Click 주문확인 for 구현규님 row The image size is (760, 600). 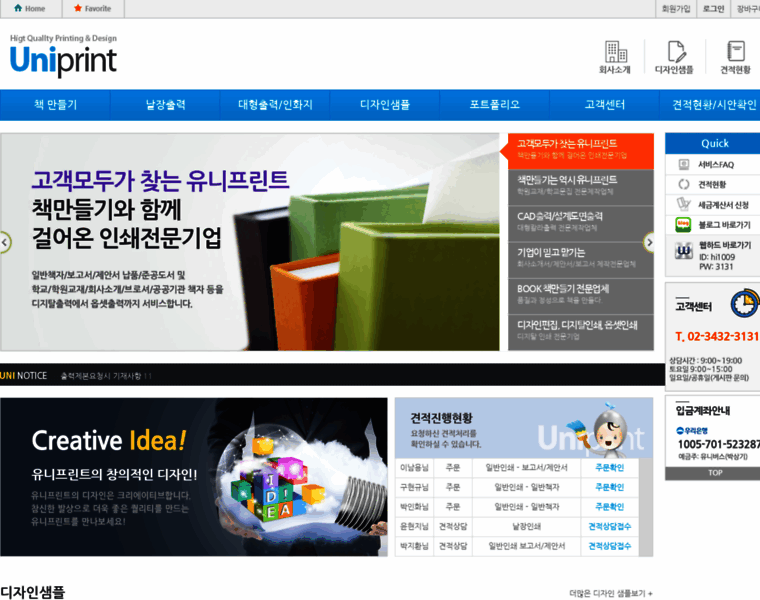(x=609, y=487)
